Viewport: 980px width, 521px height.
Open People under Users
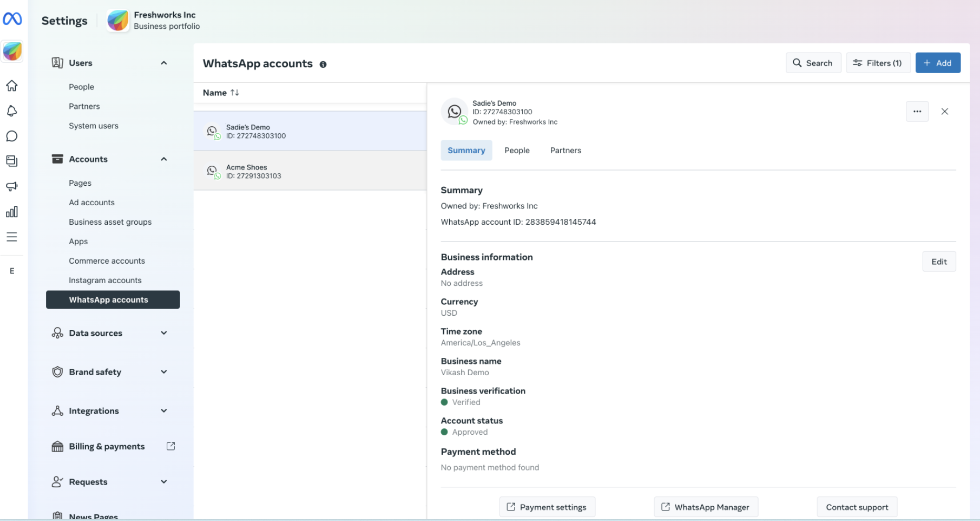(82, 87)
